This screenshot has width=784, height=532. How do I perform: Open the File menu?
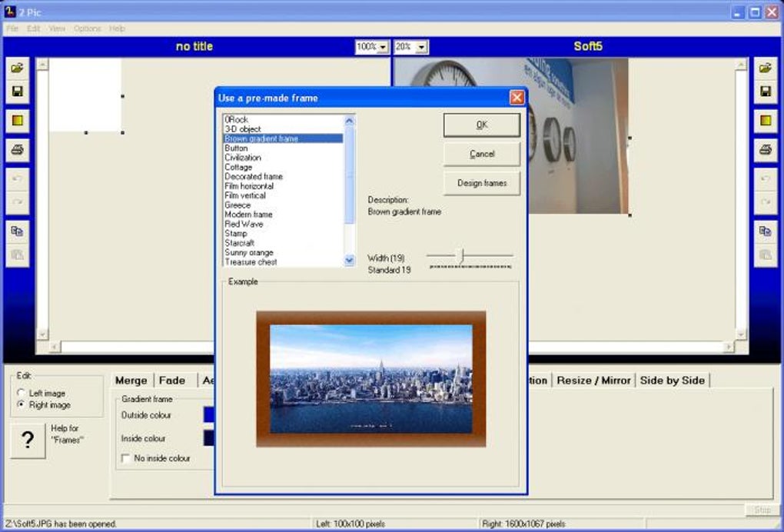pyautogui.click(x=12, y=28)
